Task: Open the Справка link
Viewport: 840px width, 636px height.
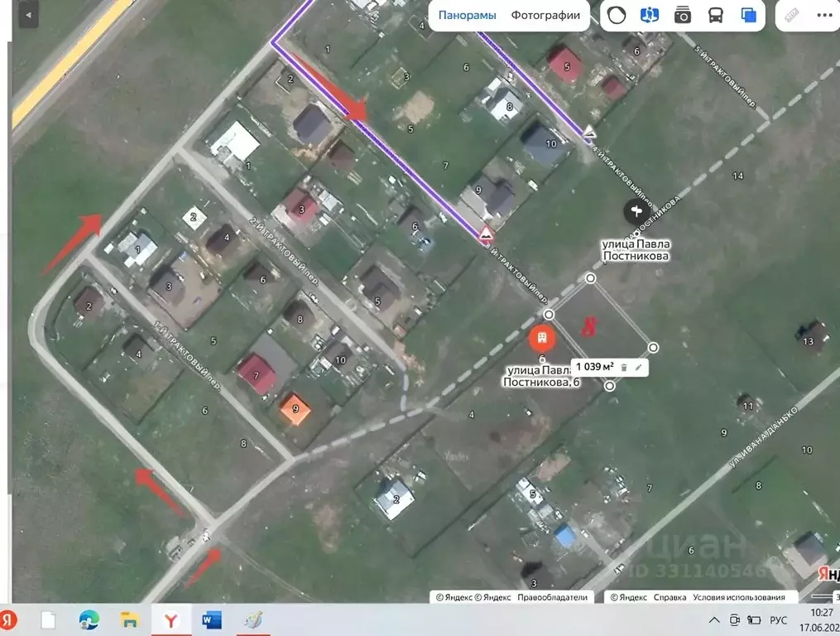Action: pyautogui.click(x=670, y=597)
